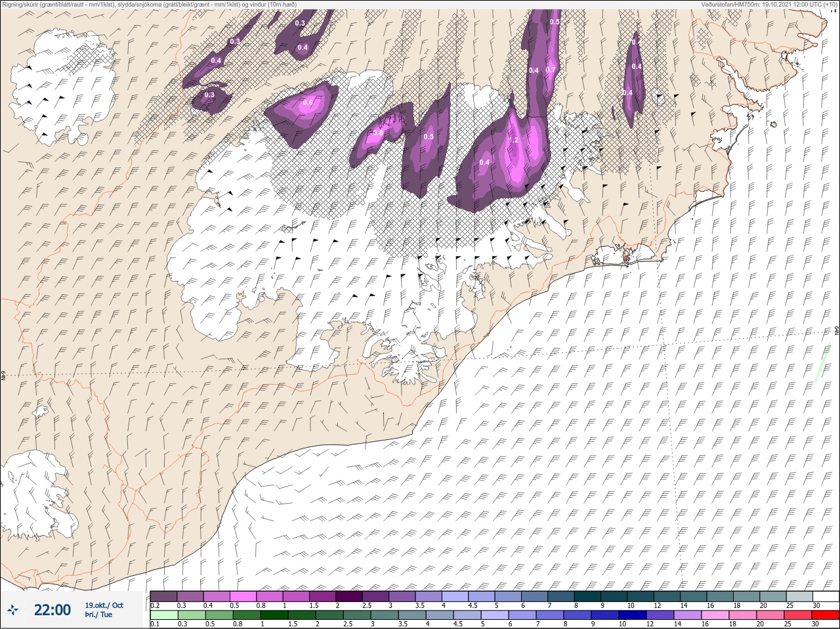Click the weekday text "Þri./ Tue"
The image size is (840, 629).
[x=100, y=615]
